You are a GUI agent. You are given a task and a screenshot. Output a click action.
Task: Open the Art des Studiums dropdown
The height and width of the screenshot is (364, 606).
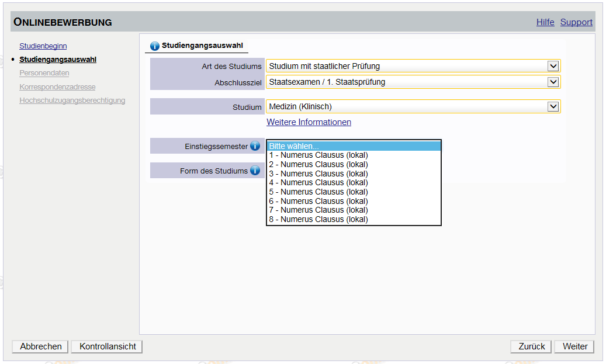coord(413,66)
